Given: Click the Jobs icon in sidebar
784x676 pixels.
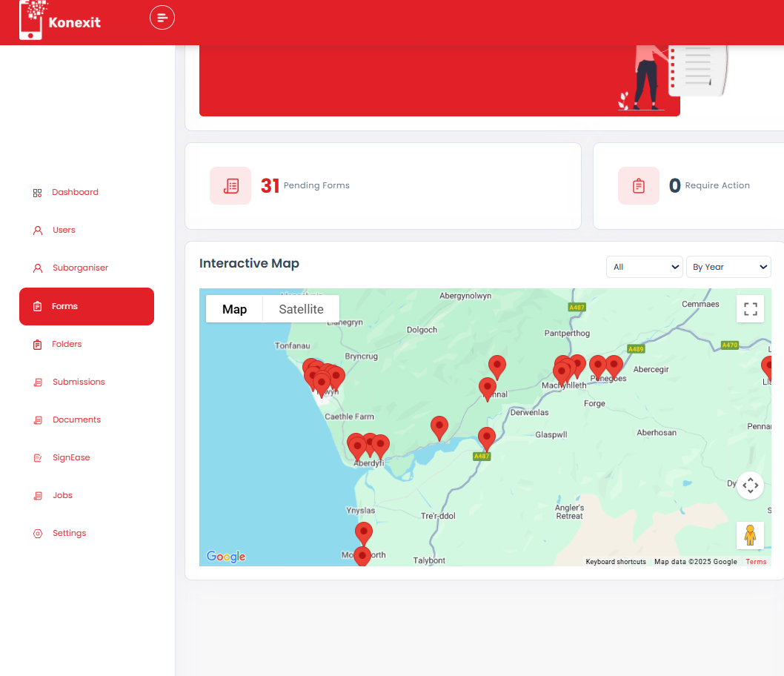Looking at the screenshot, I should (38, 496).
